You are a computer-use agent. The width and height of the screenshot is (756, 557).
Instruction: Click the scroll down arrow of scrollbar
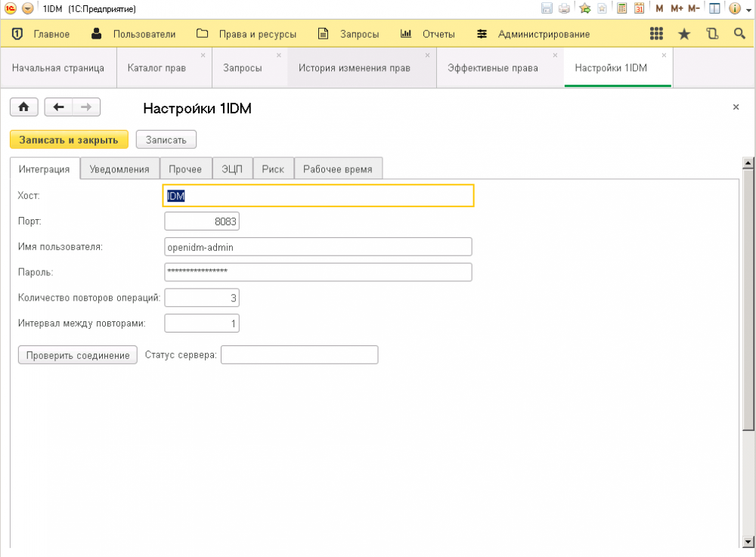[748, 541]
